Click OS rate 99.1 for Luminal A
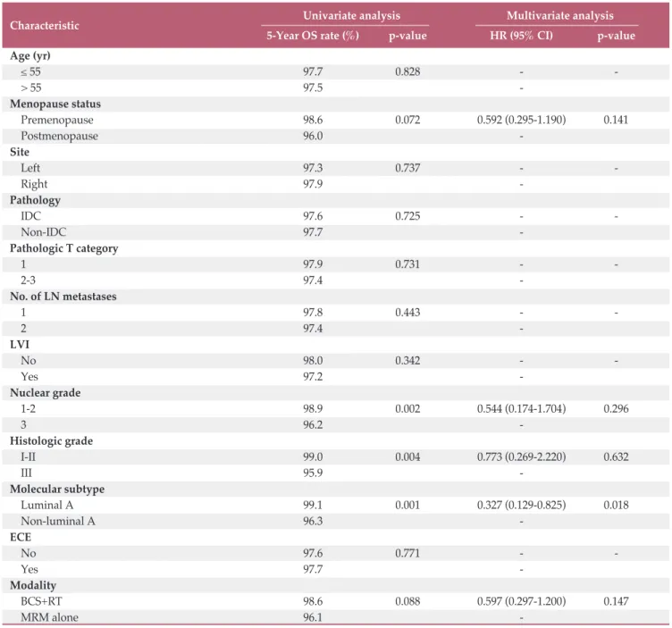 [313, 505]
